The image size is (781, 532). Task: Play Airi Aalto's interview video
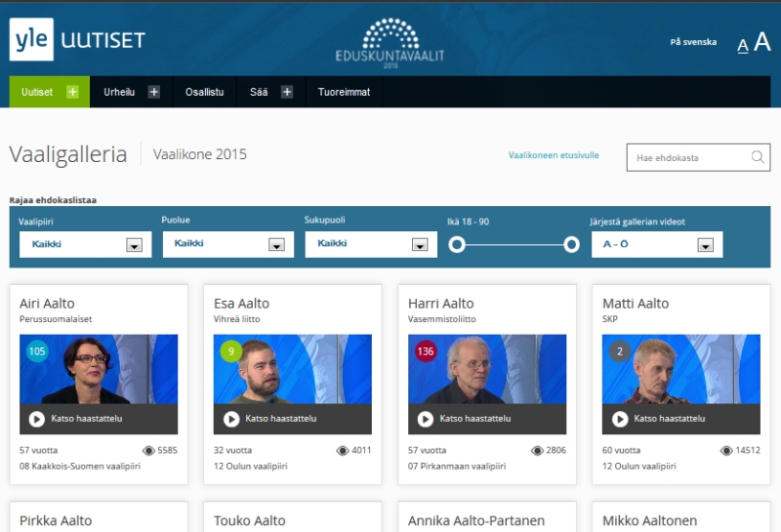click(37, 419)
